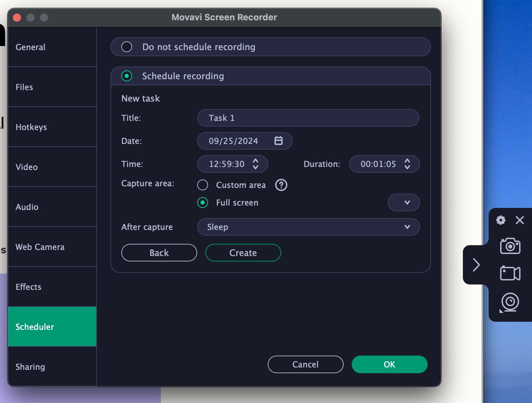Click the Duration field stepper arrows
Image resolution: width=532 pixels, height=403 pixels.
point(407,164)
